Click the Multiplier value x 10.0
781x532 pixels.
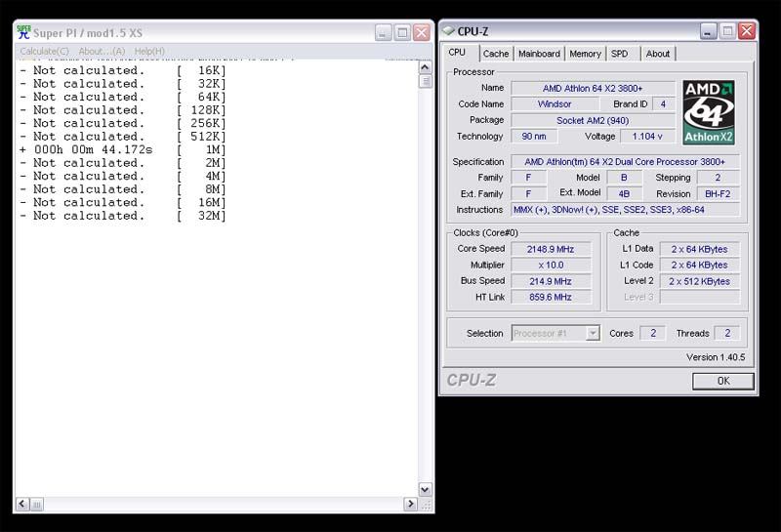tap(551, 265)
